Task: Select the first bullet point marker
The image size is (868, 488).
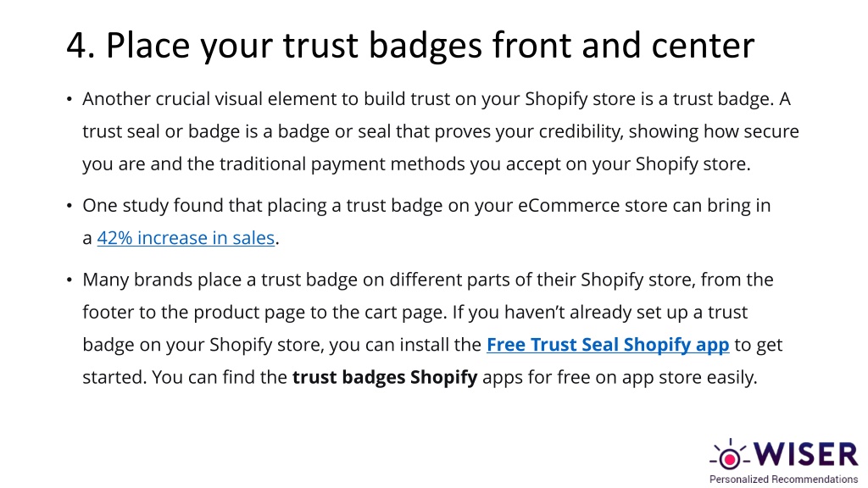Action: [70, 100]
